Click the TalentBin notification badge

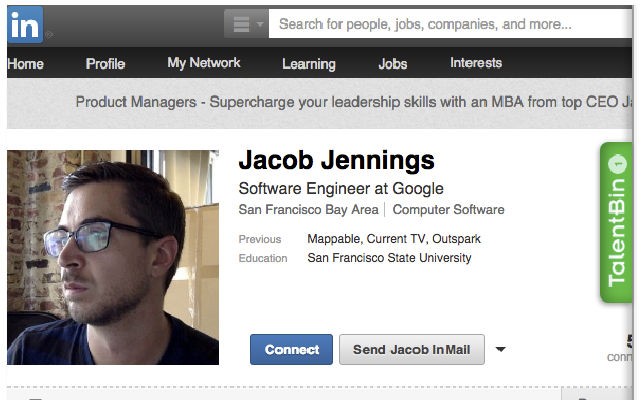click(617, 163)
